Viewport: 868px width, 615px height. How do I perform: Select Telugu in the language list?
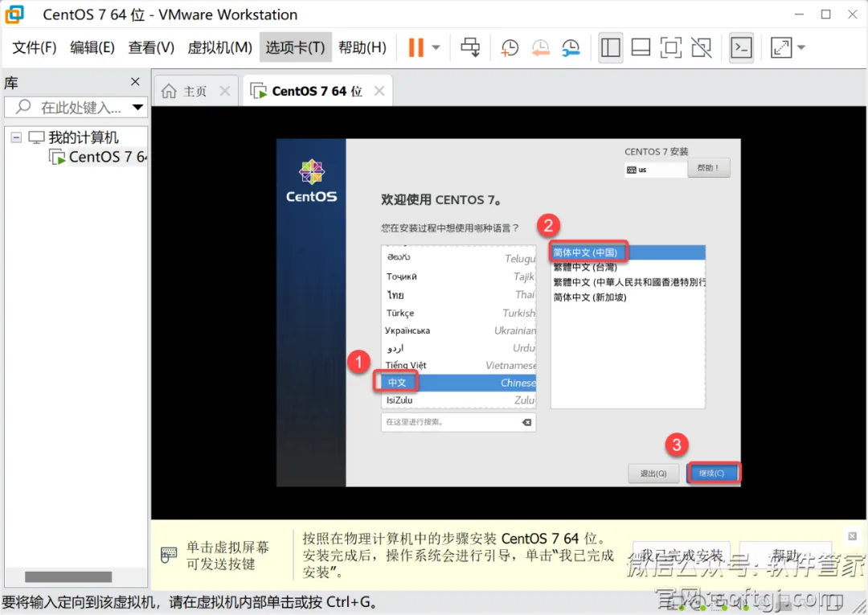coord(458,258)
